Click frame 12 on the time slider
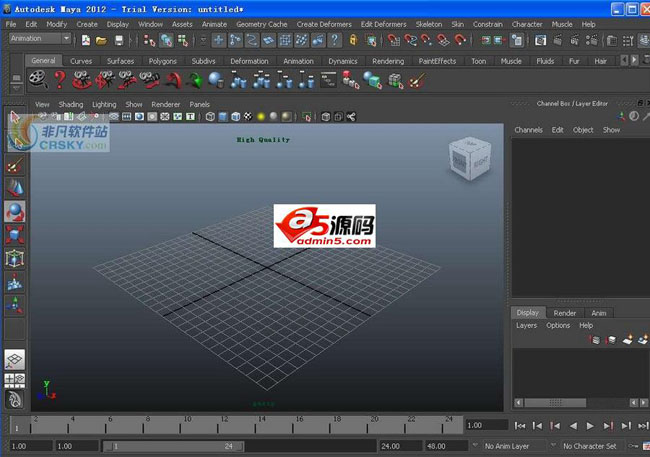 coord(218,425)
